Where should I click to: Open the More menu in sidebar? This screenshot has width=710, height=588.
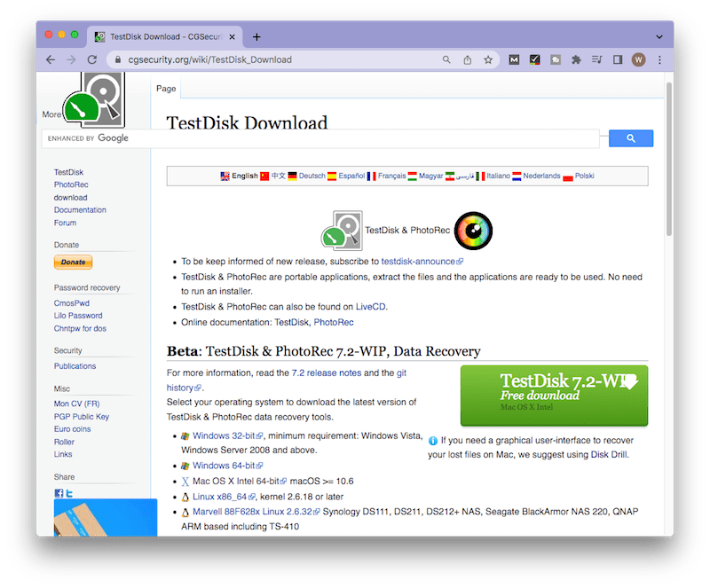tap(51, 114)
